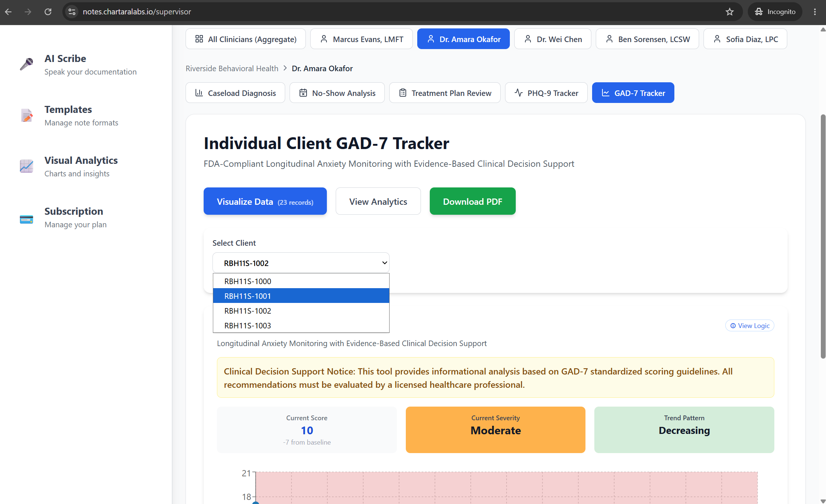Image resolution: width=826 pixels, height=504 pixels.
Task: Choose client RBH11S-1000 from the list
Action: tap(301, 281)
